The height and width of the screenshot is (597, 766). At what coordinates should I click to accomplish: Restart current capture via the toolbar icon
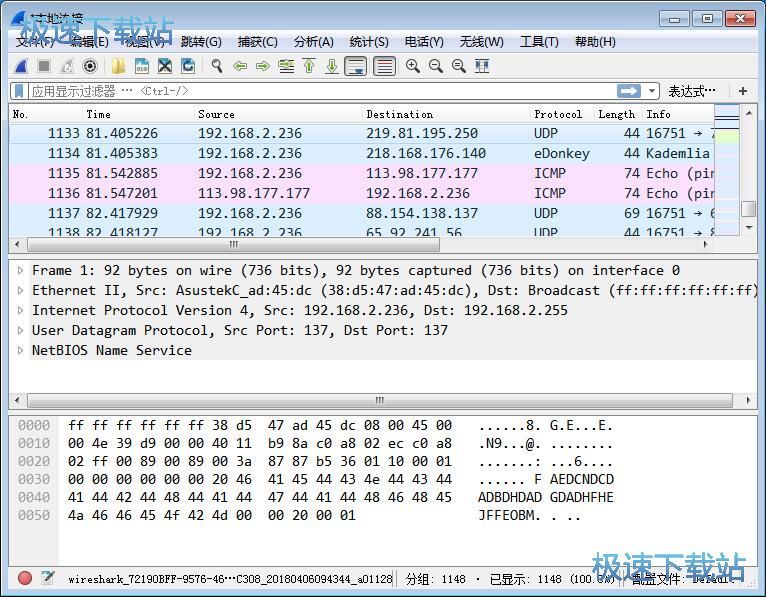[x=67, y=66]
